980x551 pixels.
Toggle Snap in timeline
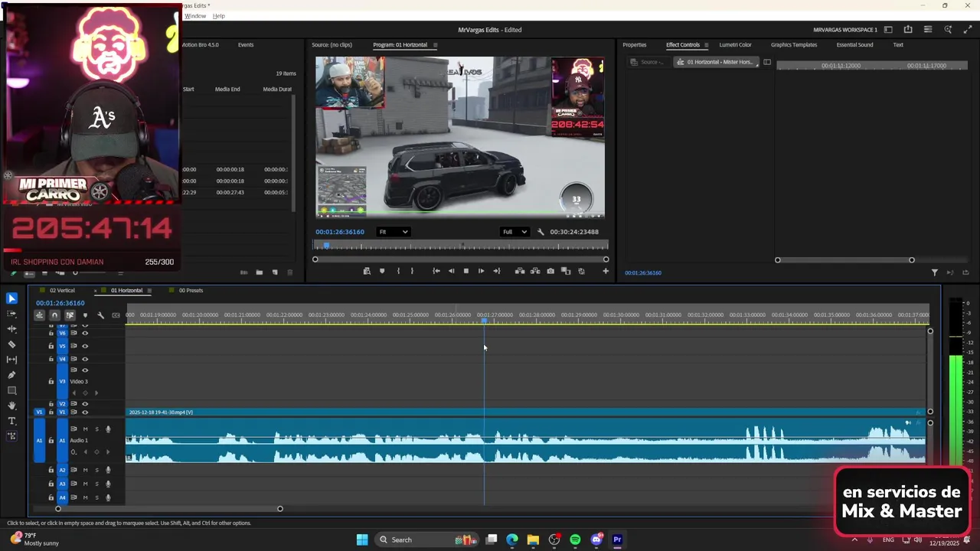tap(54, 315)
